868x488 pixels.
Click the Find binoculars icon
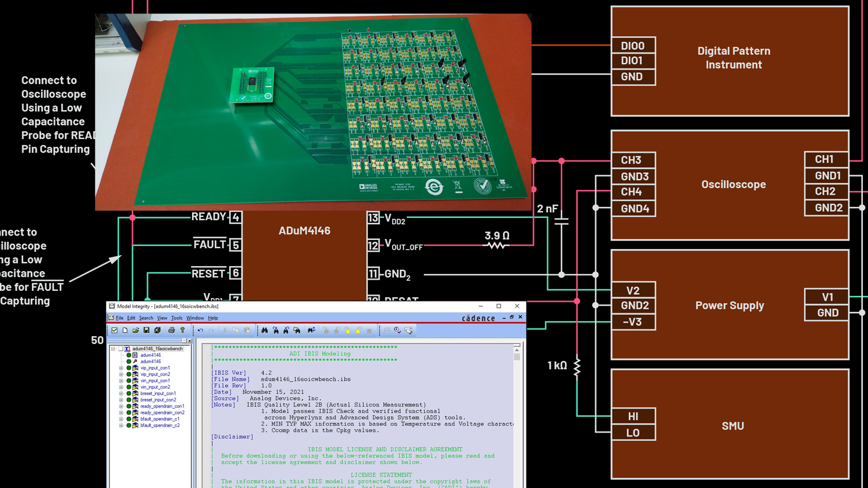coord(264,330)
